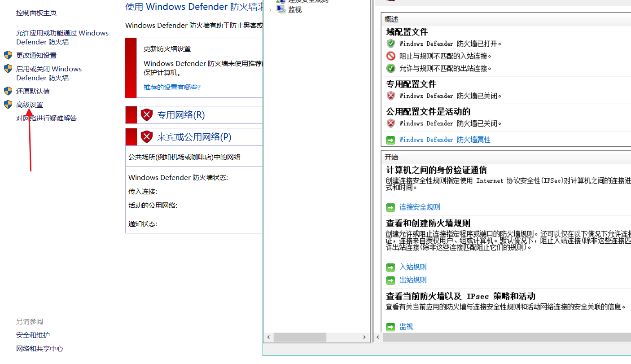
Task: Click main pane horizontal scrollbar thumb
Action: coord(507,337)
